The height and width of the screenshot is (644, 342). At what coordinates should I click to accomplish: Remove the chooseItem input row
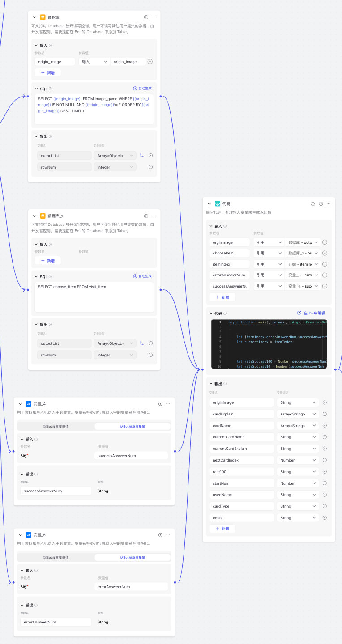[x=325, y=253]
